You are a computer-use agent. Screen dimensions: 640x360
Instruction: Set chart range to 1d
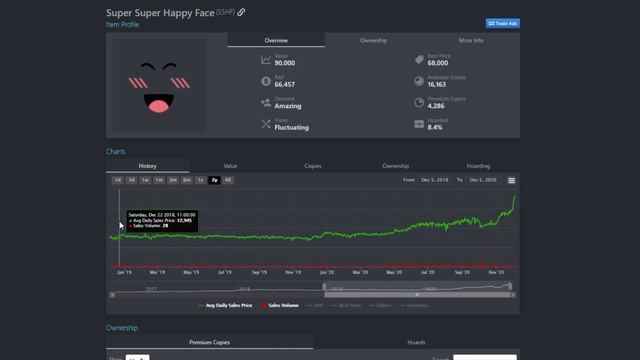(118, 180)
